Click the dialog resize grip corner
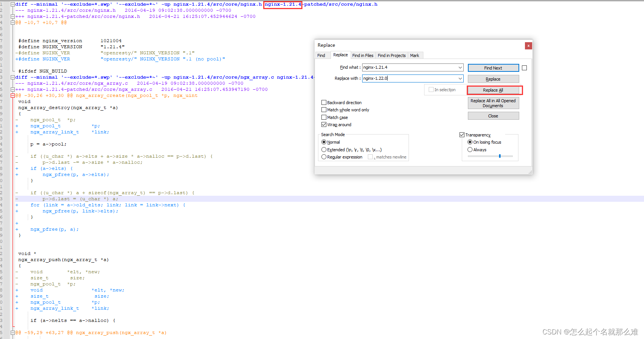644x339 pixels. click(x=530, y=172)
